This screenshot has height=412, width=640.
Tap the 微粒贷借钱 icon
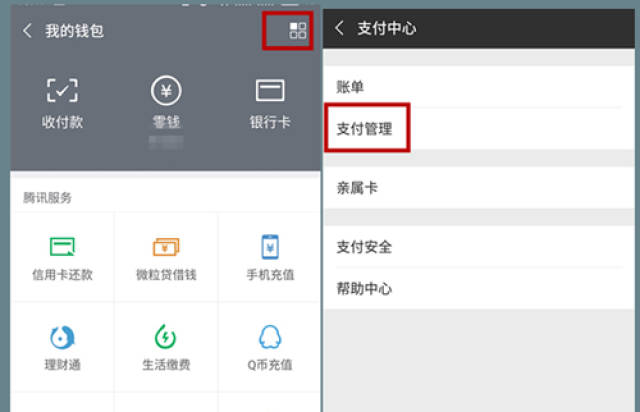166,247
